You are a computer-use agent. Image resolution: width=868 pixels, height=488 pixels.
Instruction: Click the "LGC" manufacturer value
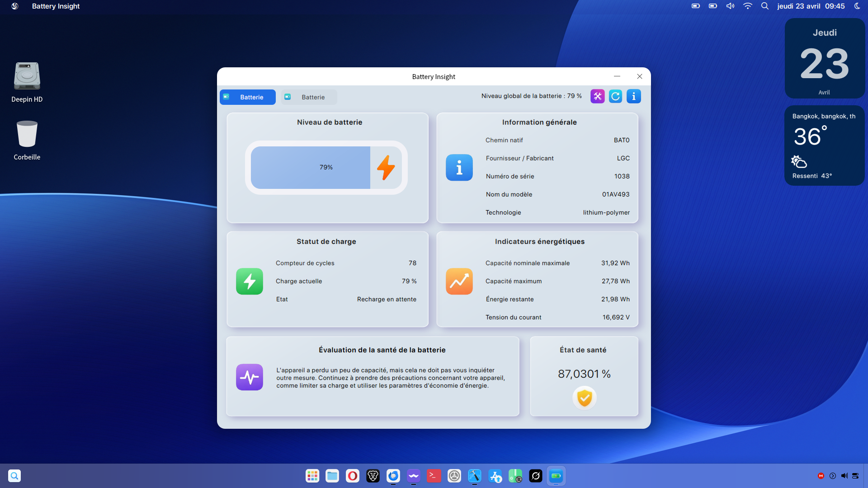tap(623, 159)
